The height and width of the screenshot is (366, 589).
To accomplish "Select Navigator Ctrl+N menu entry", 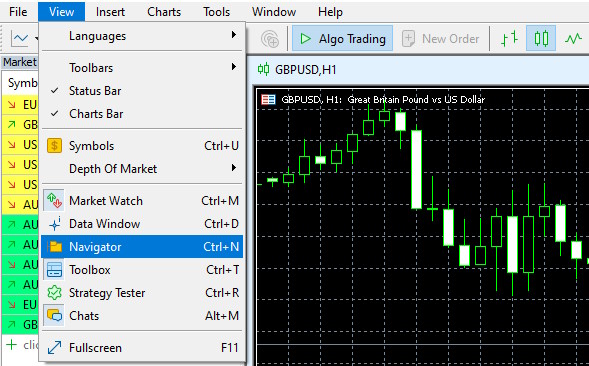I will click(142, 247).
